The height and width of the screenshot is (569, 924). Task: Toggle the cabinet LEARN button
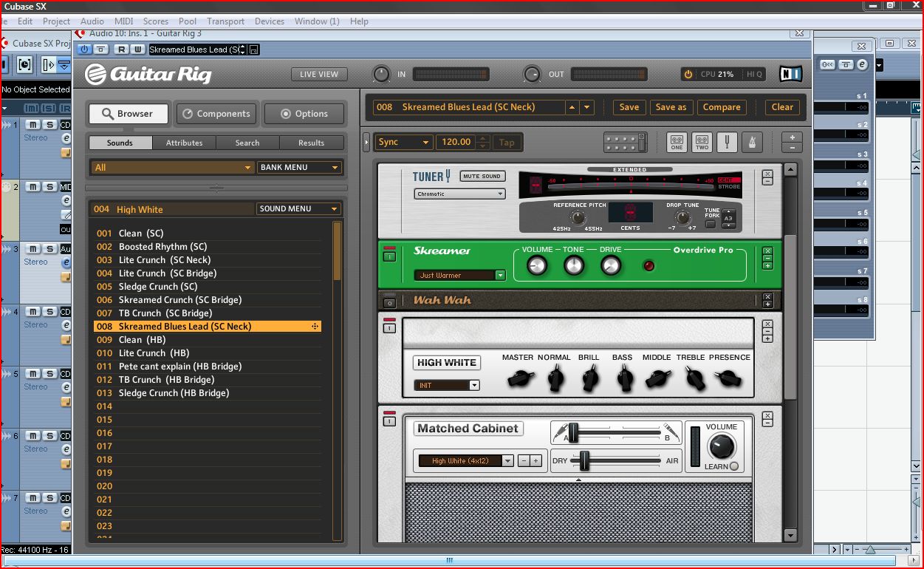734,466
